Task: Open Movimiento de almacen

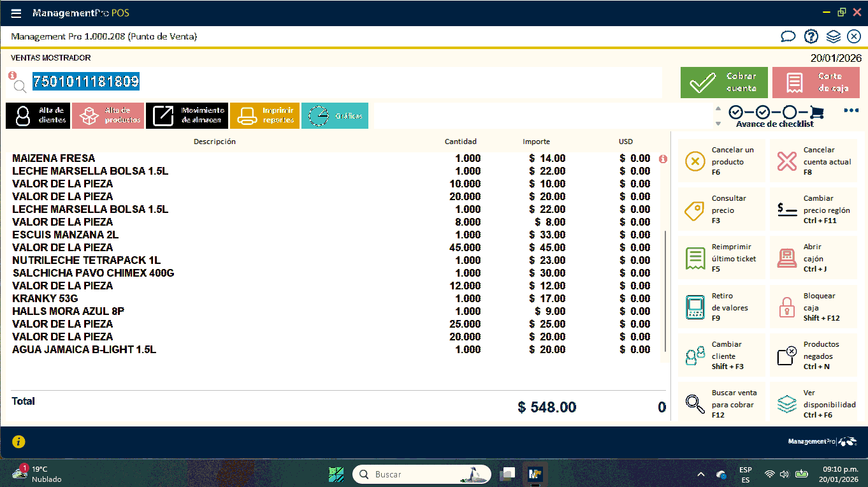Action: (x=187, y=115)
